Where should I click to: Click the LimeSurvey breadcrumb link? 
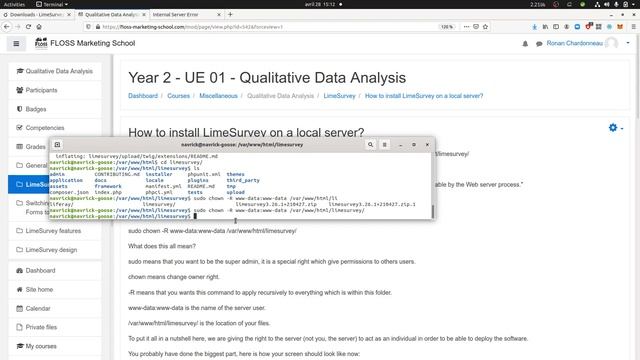[340, 96]
